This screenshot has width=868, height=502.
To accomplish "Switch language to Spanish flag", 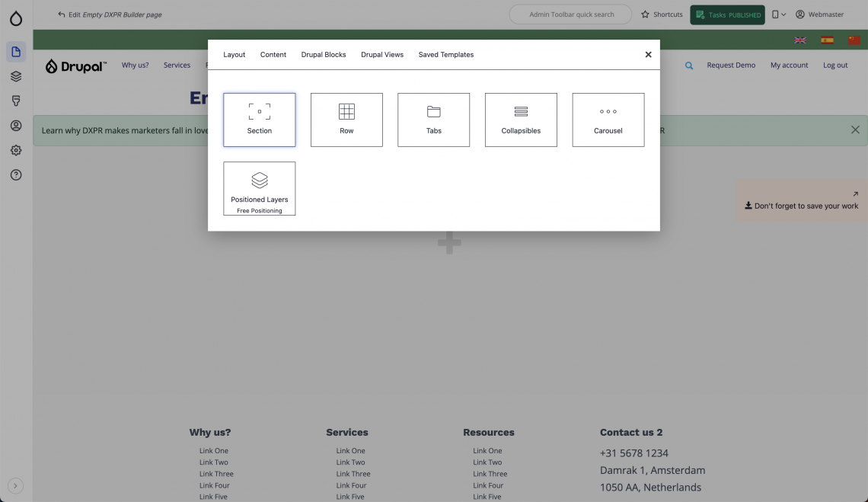I will coord(827,40).
